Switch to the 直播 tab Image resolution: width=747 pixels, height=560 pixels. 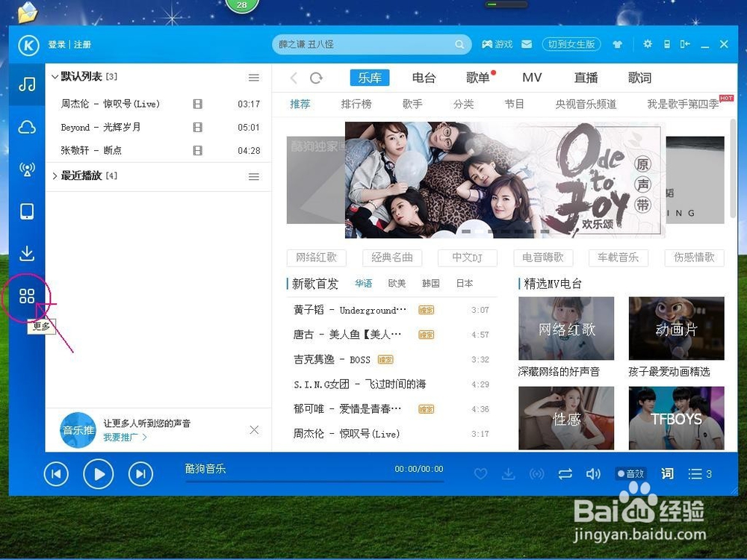tap(586, 78)
